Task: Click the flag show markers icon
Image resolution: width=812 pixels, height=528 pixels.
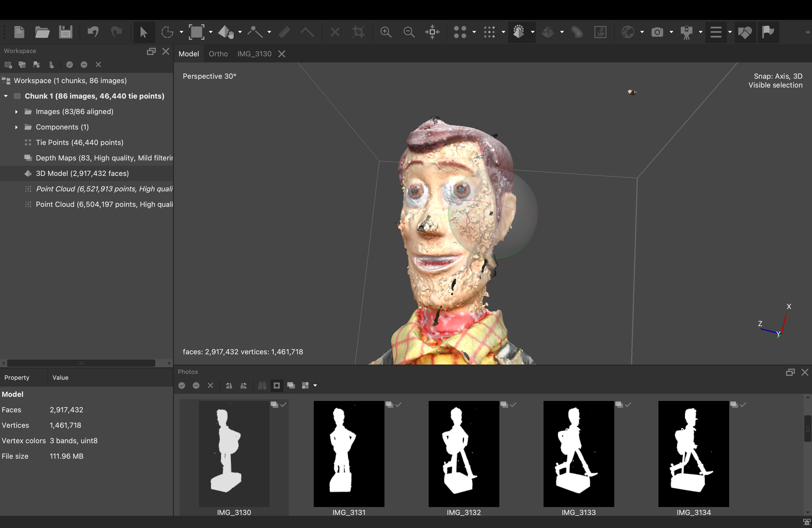Action: pyautogui.click(x=768, y=32)
